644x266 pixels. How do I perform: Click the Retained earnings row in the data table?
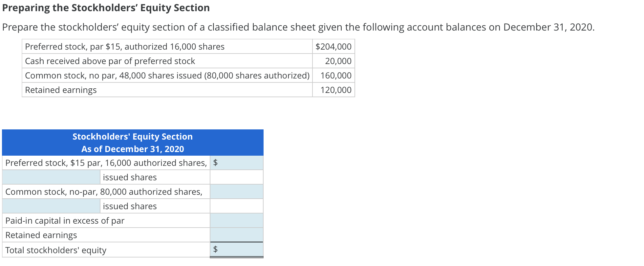61,90
